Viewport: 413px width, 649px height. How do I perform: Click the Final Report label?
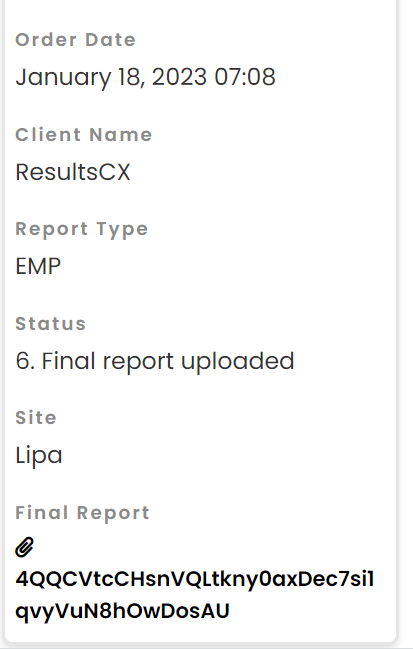point(82,513)
